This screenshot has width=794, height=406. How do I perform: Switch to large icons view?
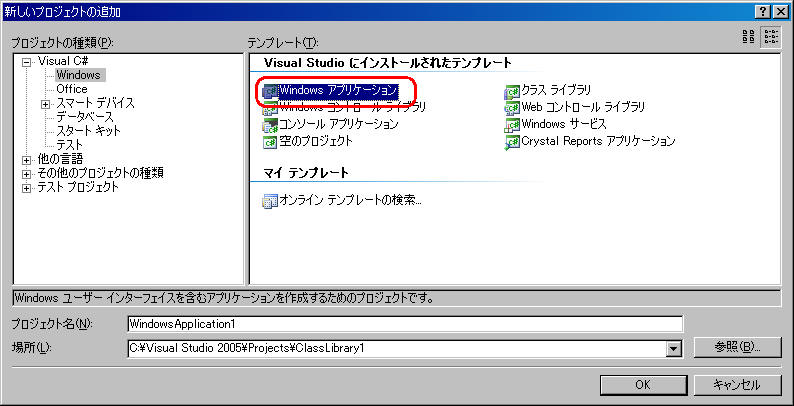(749, 37)
